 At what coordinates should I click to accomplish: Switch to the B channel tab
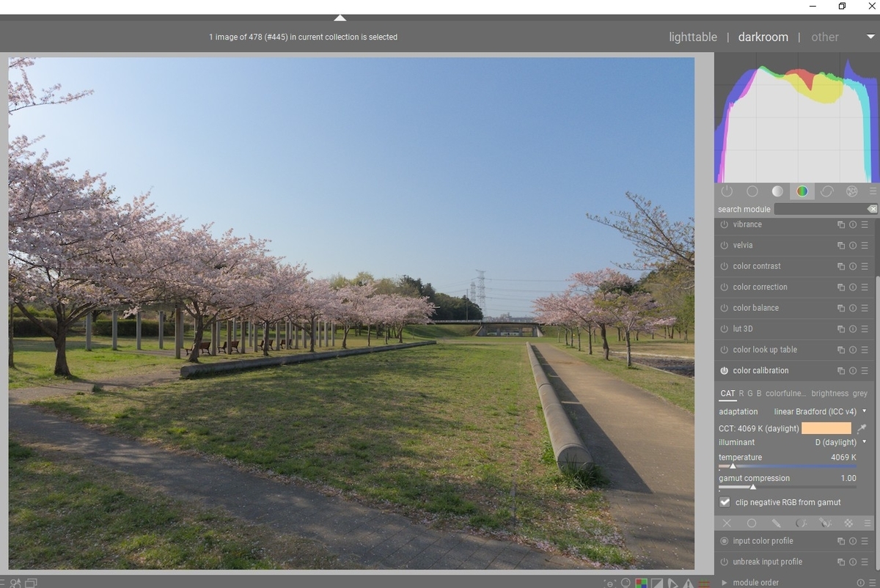[x=759, y=394]
